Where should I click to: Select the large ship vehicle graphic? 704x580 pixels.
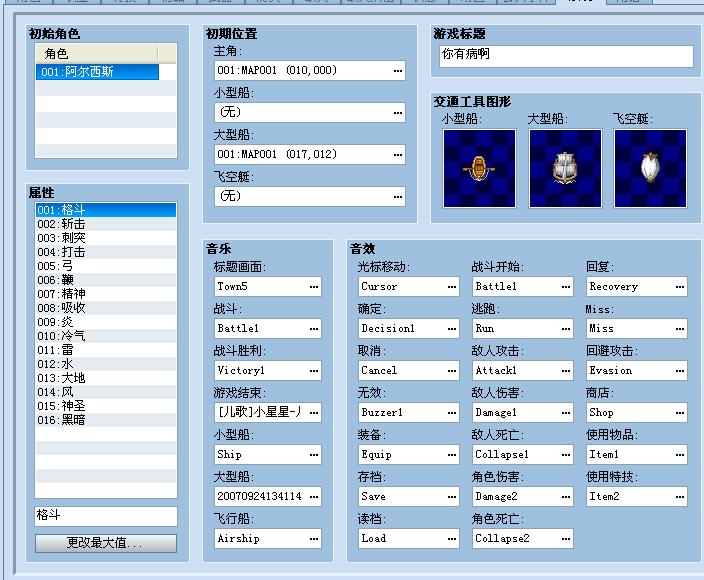[565, 168]
